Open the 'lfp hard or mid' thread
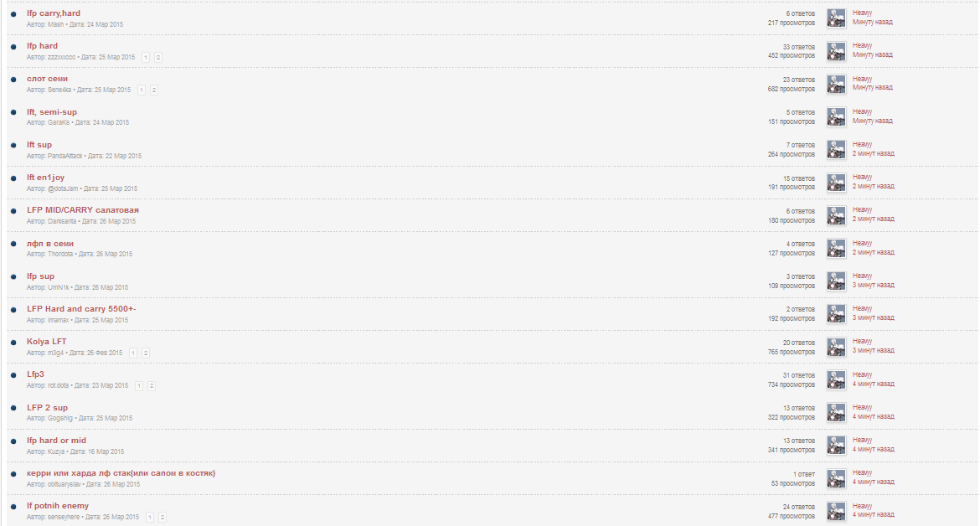The height and width of the screenshot is (526, 980). [x=56, y=441]
